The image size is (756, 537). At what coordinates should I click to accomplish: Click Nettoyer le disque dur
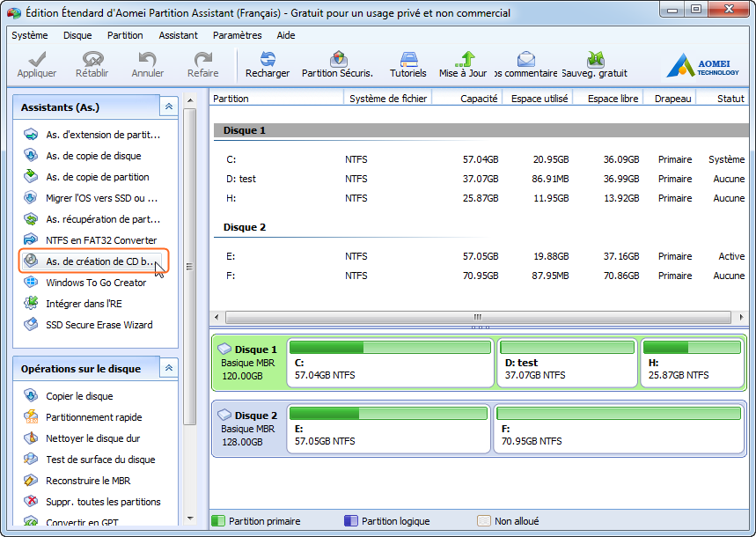[x=82, y=438]
